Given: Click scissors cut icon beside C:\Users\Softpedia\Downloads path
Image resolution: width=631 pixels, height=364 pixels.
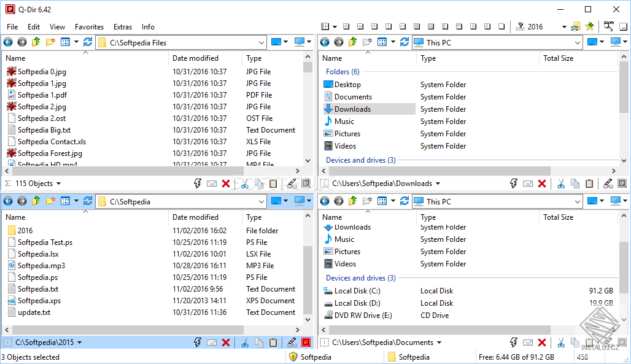Looking at the screenshot, I should coord(560,184).
